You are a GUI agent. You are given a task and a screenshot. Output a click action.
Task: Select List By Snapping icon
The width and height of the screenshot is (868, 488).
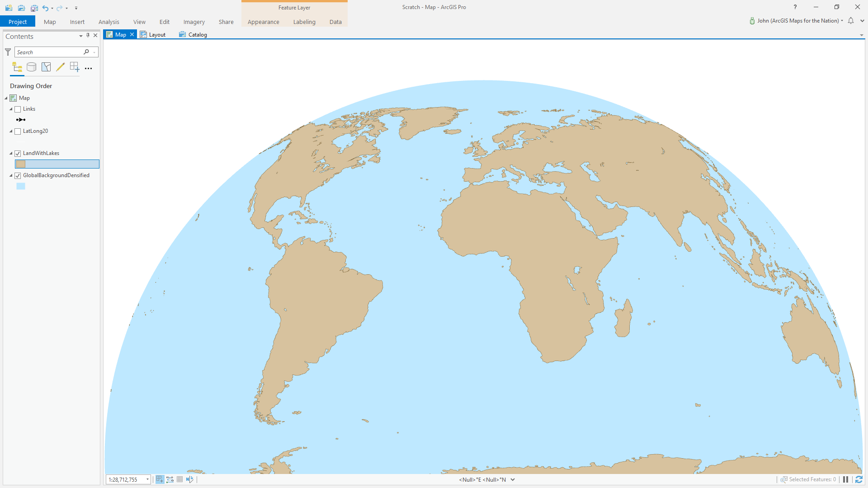pos(75,67)
